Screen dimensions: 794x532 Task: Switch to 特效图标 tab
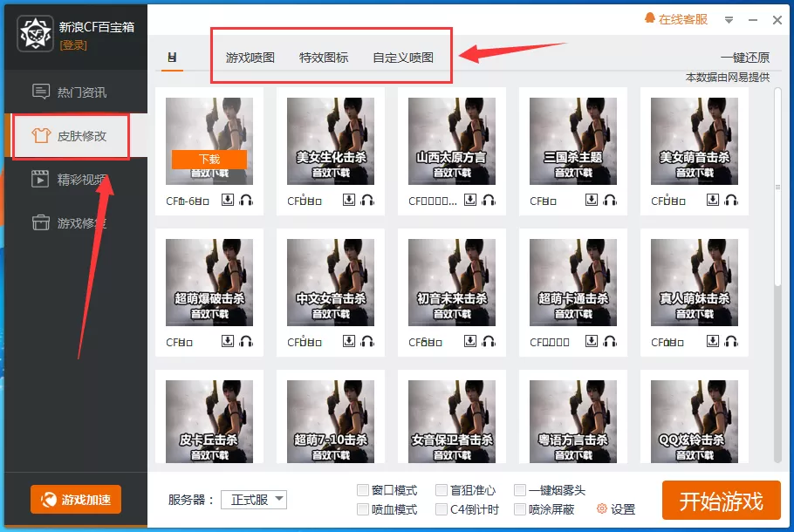pos(324,58)
